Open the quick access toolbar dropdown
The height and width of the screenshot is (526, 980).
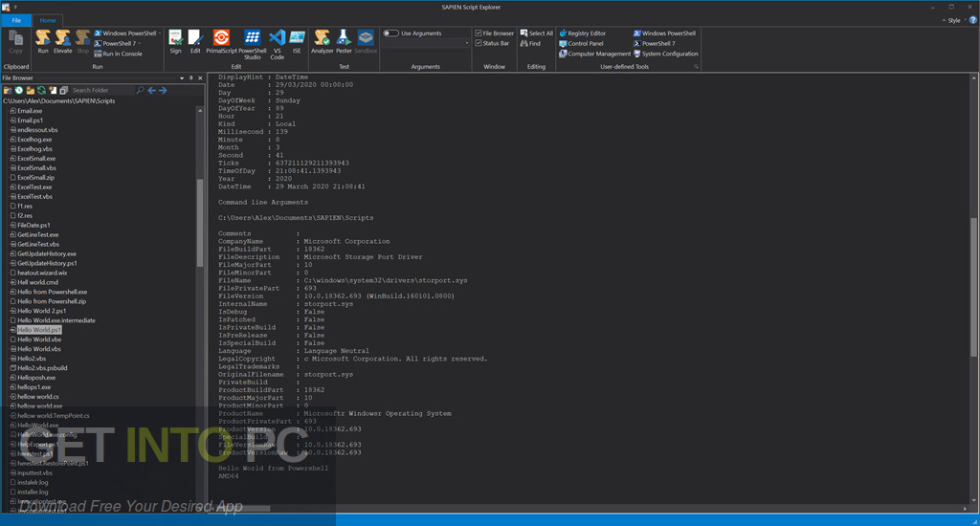15,7
